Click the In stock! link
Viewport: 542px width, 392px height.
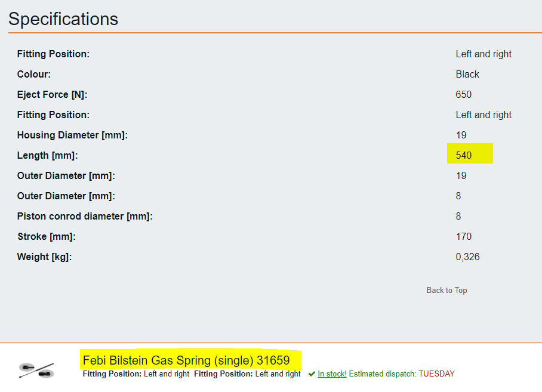pyautogui.click(x=332, y=374)
